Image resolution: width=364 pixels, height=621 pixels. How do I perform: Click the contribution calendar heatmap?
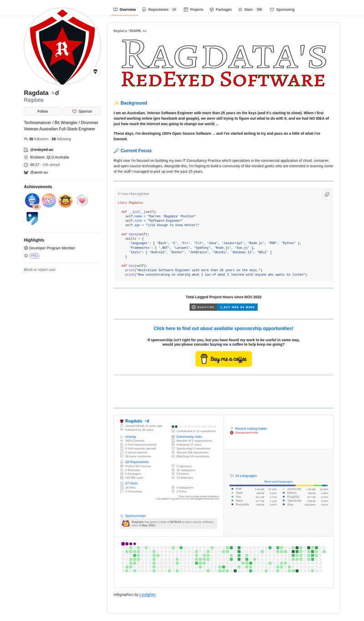223,557
